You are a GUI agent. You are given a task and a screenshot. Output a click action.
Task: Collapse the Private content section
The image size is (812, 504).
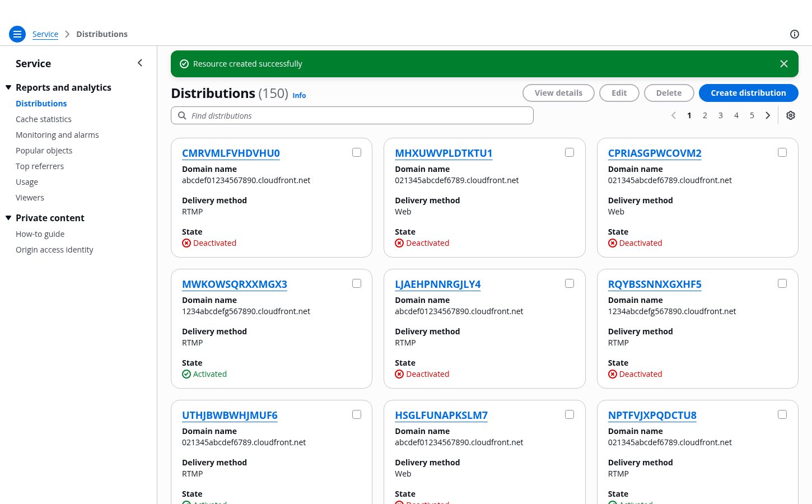tap(8, 218)
